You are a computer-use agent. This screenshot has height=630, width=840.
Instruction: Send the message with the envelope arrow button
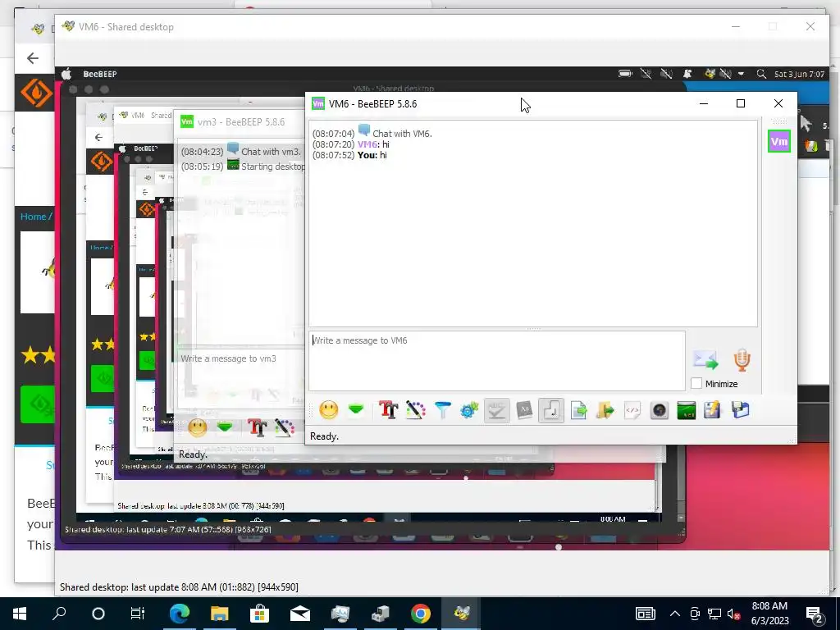[705, 360]
